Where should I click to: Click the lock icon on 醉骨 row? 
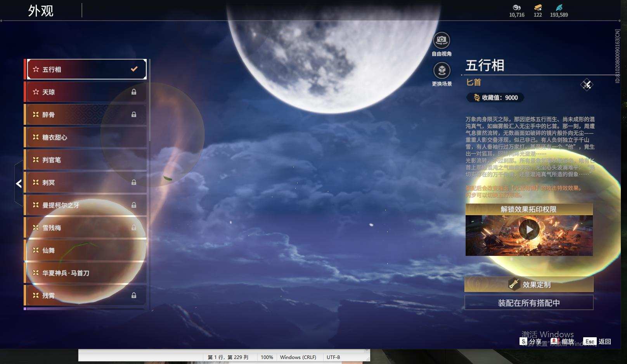[x=134, y=114]
